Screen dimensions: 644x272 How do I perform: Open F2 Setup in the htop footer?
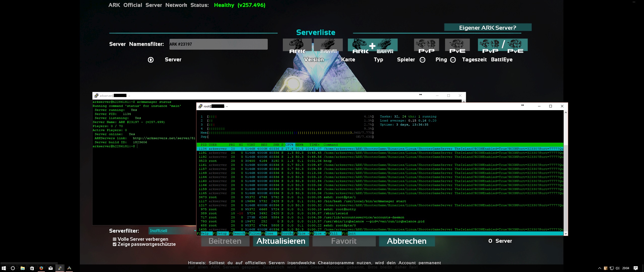pos(221,233)
